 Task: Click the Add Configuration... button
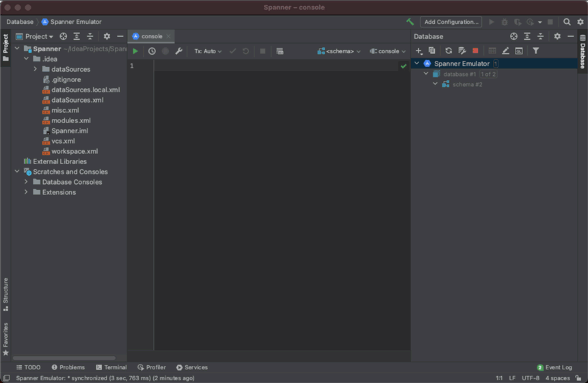point(451,22)
